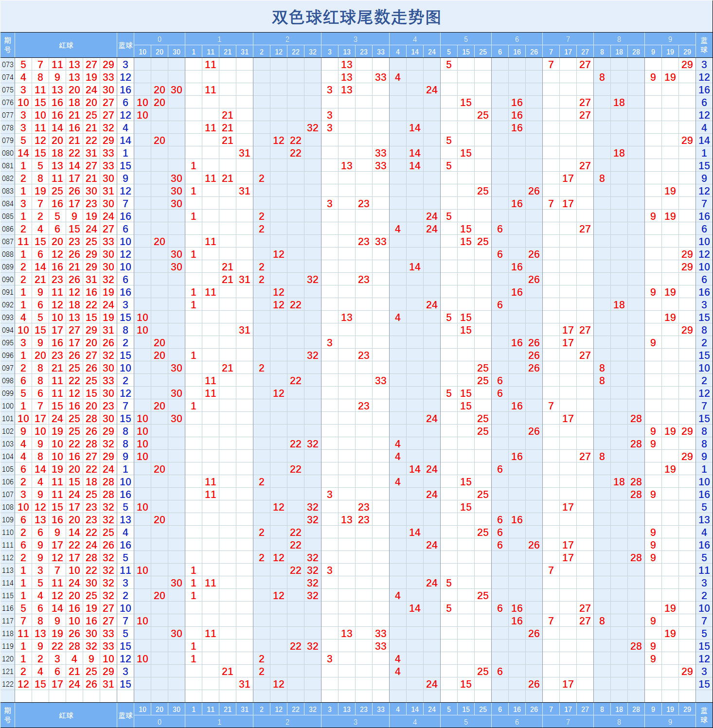Select period number 115 row label

point(8,596)
